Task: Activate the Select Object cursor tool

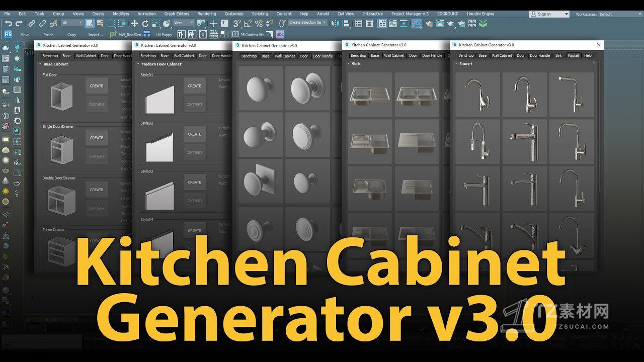Action: point(89,23)
